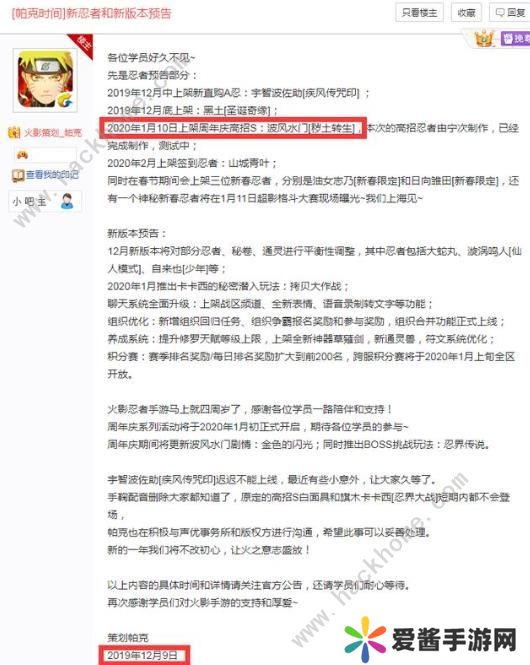
Task: Click the book icon next to 查看我的印记
Action: pyautogui.click(x=18, y=175)
